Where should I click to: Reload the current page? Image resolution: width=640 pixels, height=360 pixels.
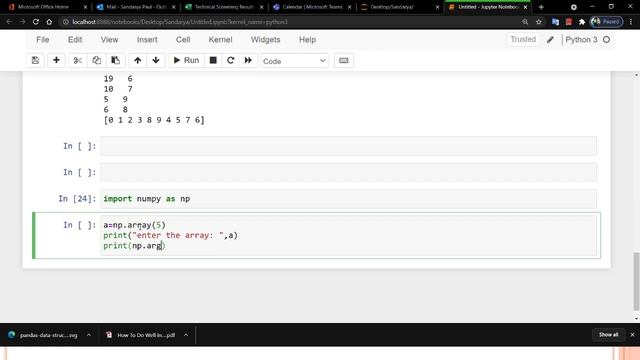tap(36, 22)
